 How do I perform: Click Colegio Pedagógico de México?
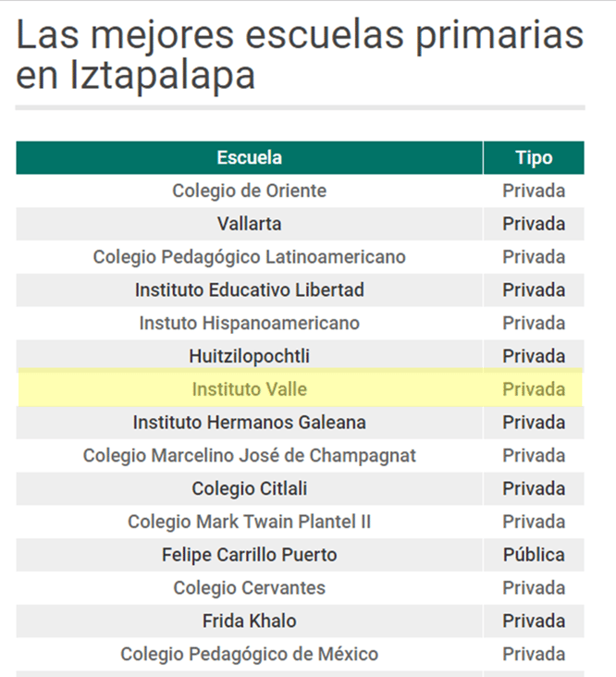pos(249,654)
